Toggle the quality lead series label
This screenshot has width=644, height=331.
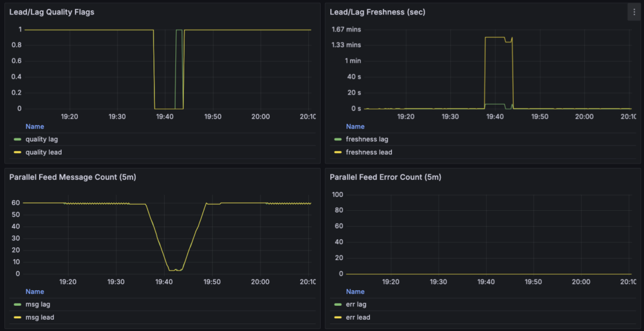(43, 152)
